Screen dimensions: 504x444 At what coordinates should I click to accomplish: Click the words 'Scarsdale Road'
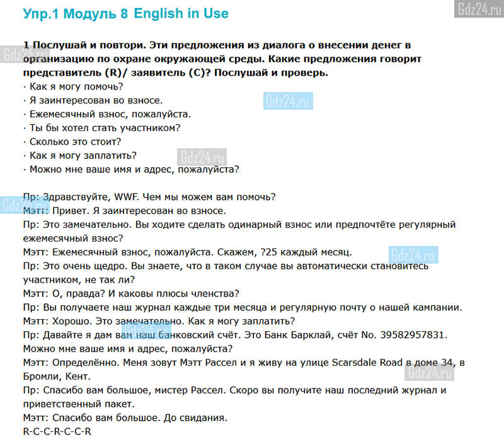[367, 363]
